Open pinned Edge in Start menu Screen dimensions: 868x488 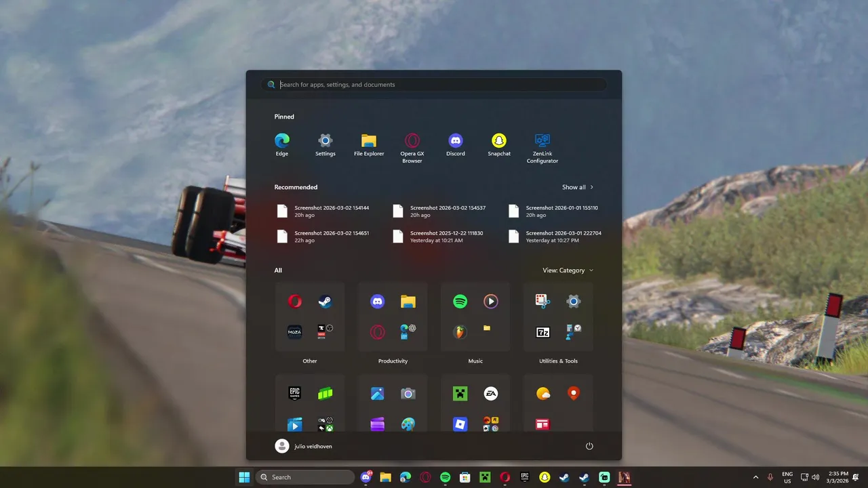coord(282,145)
